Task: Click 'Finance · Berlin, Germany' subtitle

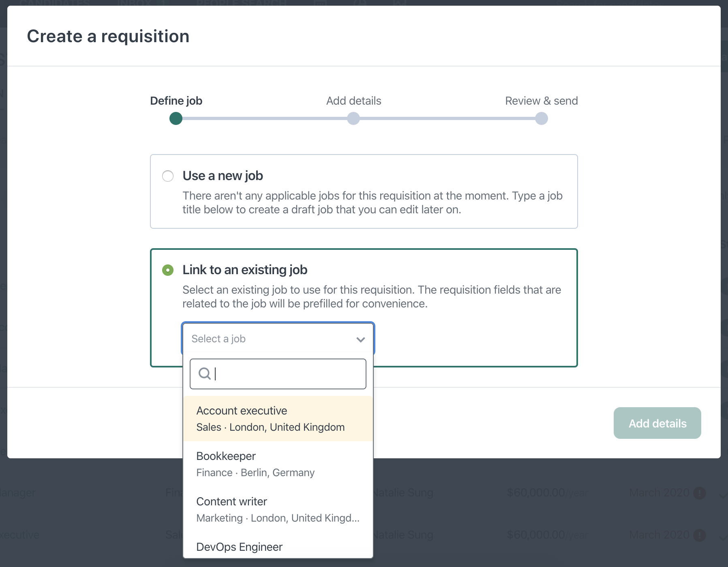Action: tap(255, 472)
